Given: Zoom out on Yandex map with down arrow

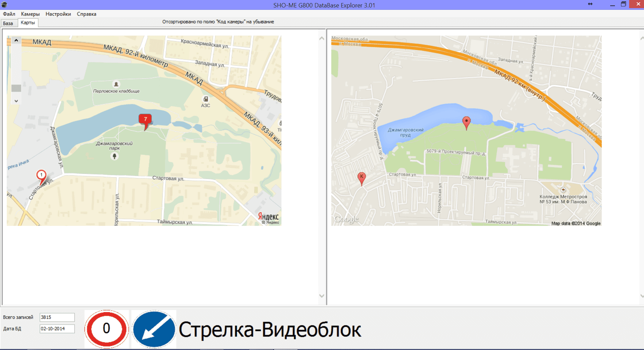Looking at the screenshot, I should 16,101.
